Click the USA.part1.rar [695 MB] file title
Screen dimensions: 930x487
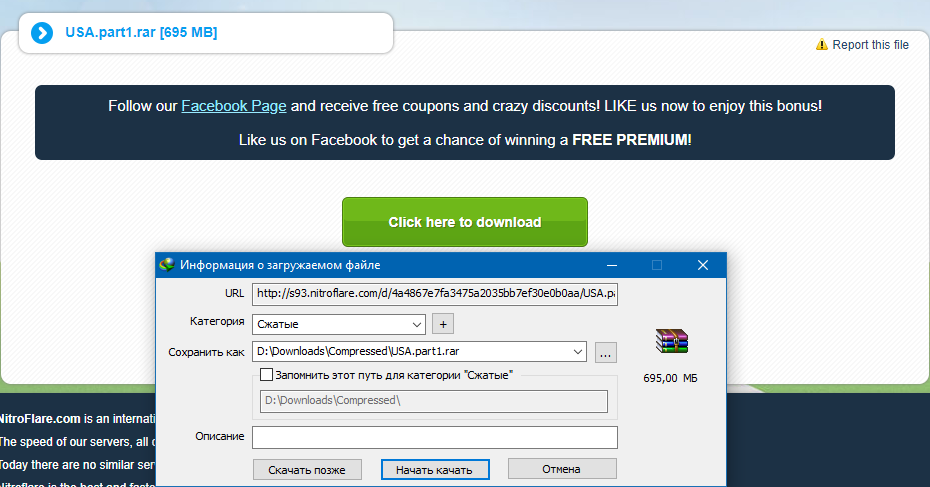(141, 33)
